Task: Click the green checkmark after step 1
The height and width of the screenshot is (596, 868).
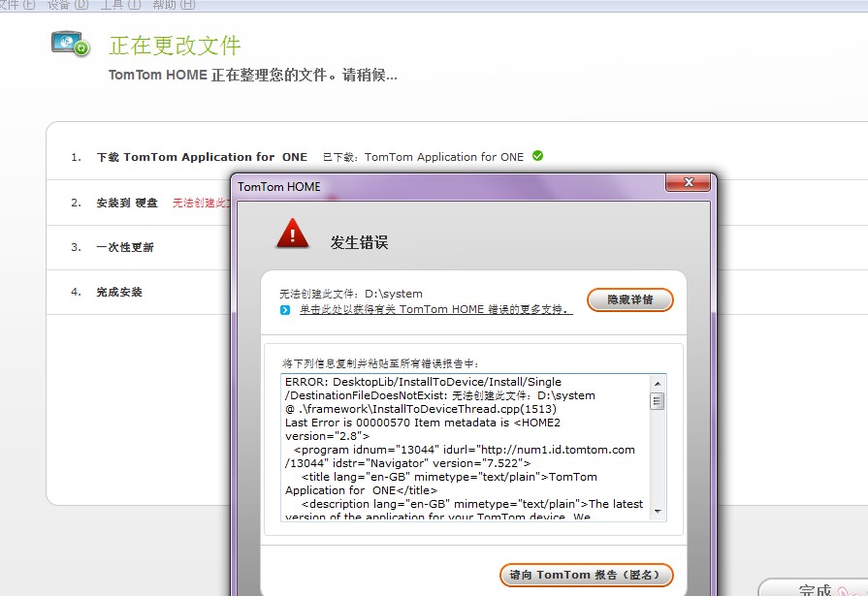Action: 537,155
